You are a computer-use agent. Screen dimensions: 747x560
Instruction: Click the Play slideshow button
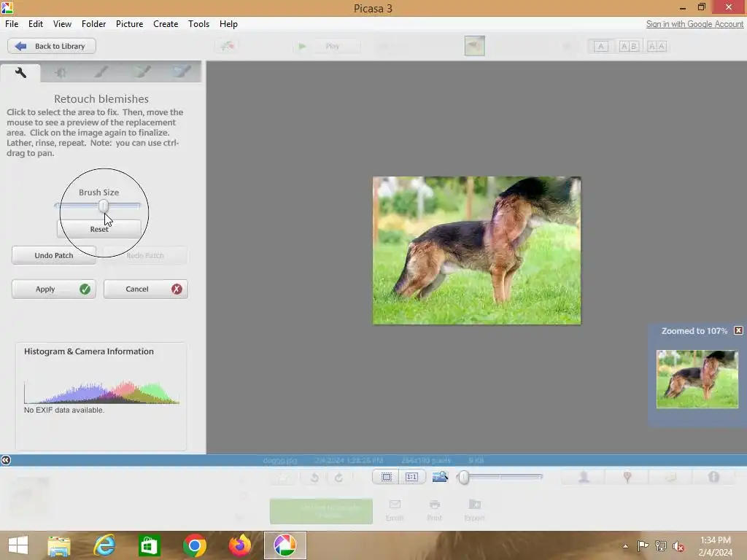click(326, 46)
